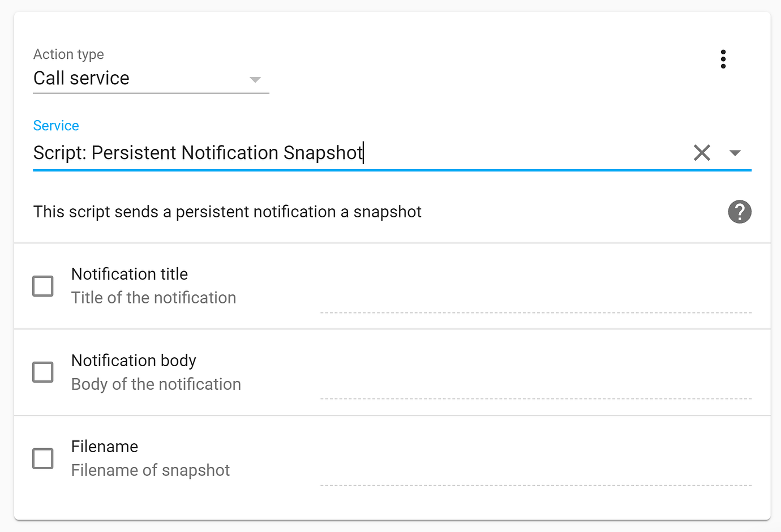Expand the Service combobox options

(736, 153)
